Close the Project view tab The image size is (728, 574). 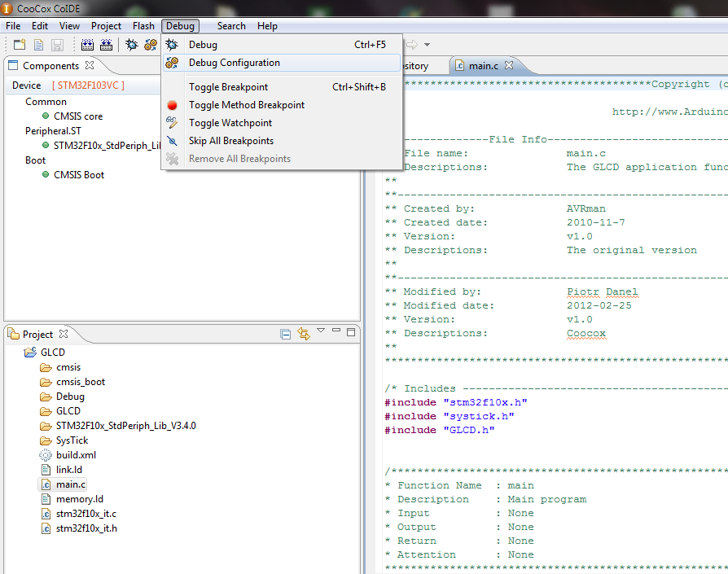pos(64,334)
